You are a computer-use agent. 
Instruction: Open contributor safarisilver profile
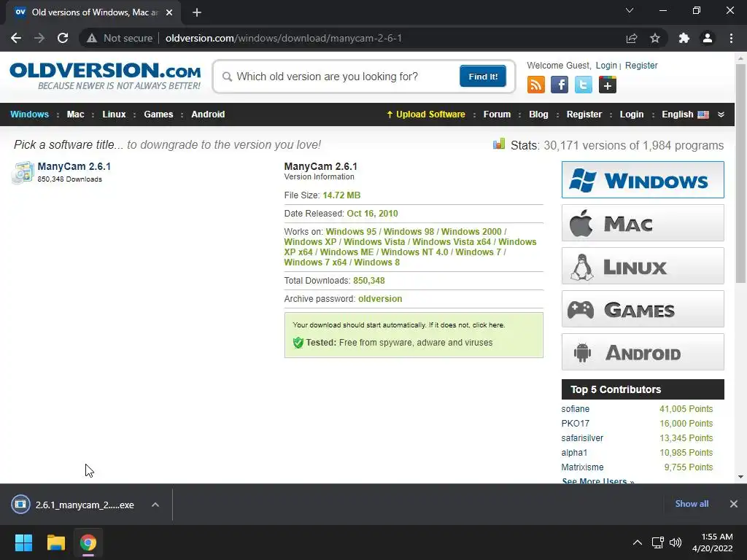(582, 438)
